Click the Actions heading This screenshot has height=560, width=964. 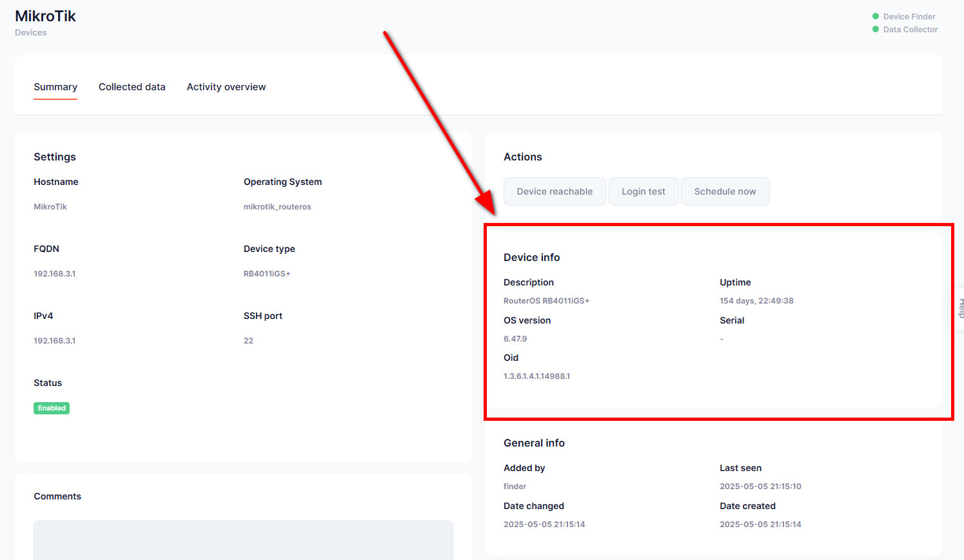click(x=522, y=157)
